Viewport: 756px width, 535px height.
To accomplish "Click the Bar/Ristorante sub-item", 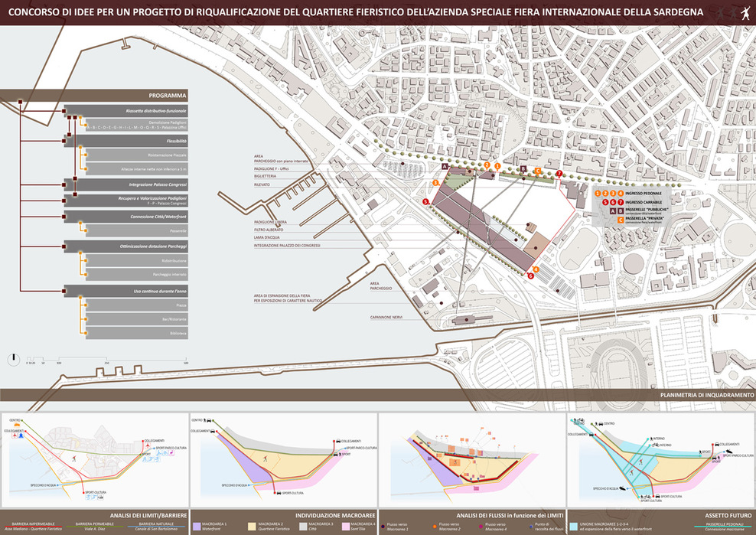I will pos(136,319).
